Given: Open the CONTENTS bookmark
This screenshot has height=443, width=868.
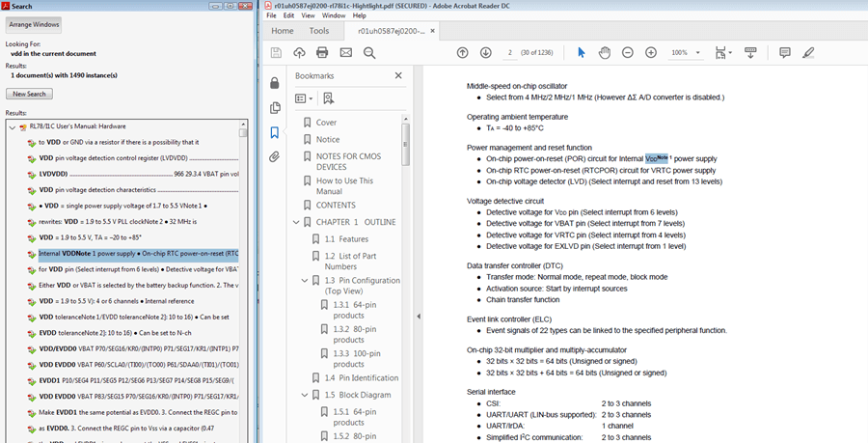Looking at the screenshot, I should click(336, 205).
